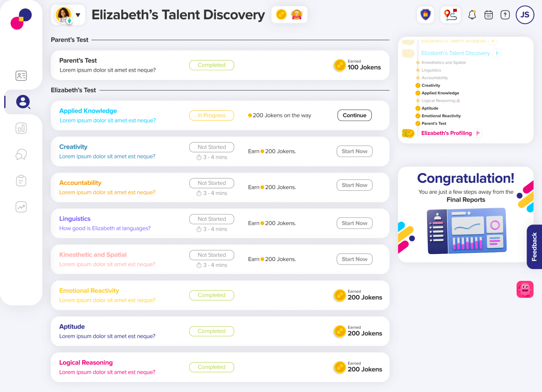Open notifications bell icon
The height and width of the screenshot is (392, 542).
tap(472, 15)
